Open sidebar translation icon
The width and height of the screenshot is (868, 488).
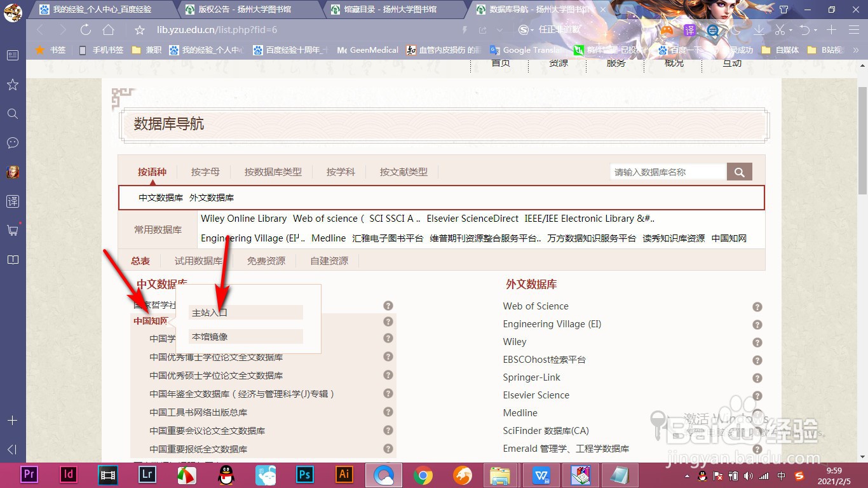click(x=13, y=201)
